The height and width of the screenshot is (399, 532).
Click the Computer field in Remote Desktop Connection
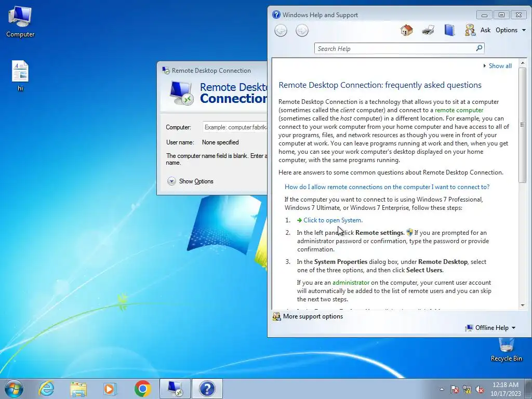pyautogui.click(x=235, y=127)
